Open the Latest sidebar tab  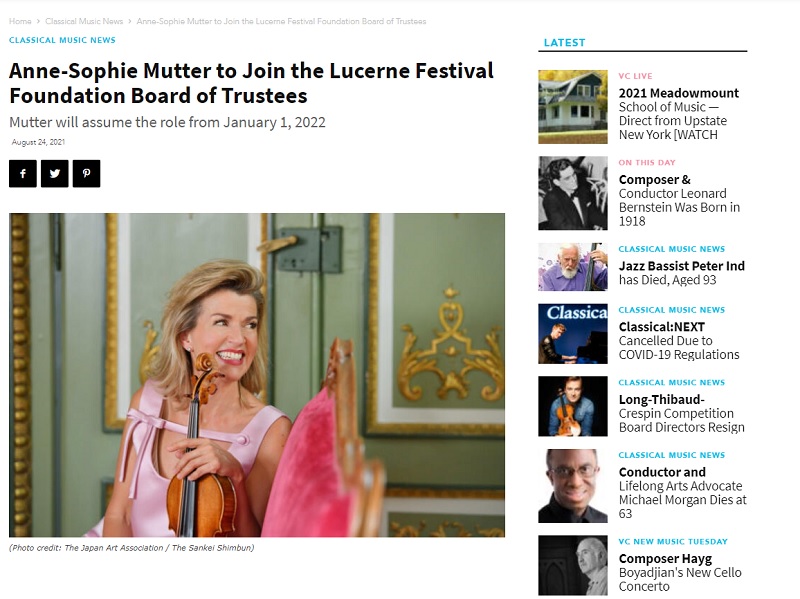tap(564, 42)
